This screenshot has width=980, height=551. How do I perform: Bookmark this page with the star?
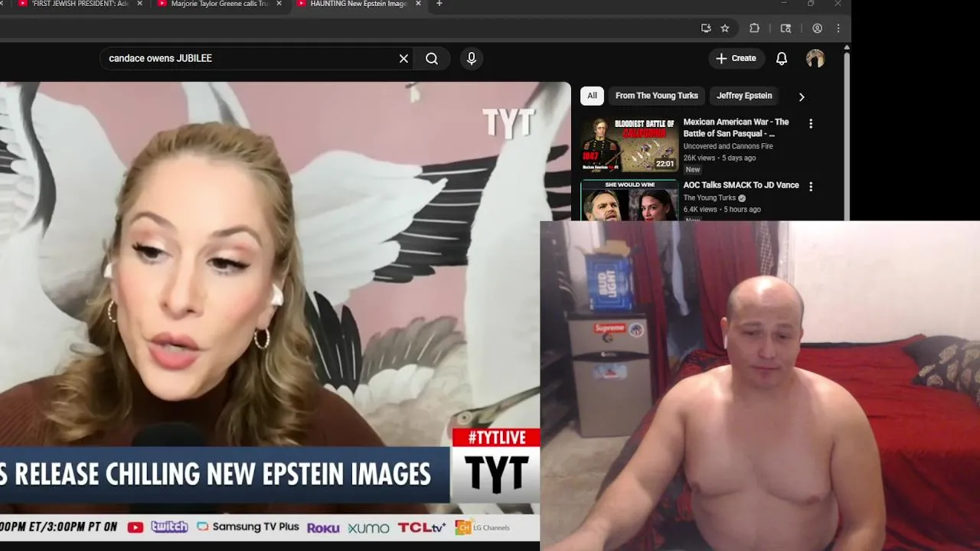(725, 28)
